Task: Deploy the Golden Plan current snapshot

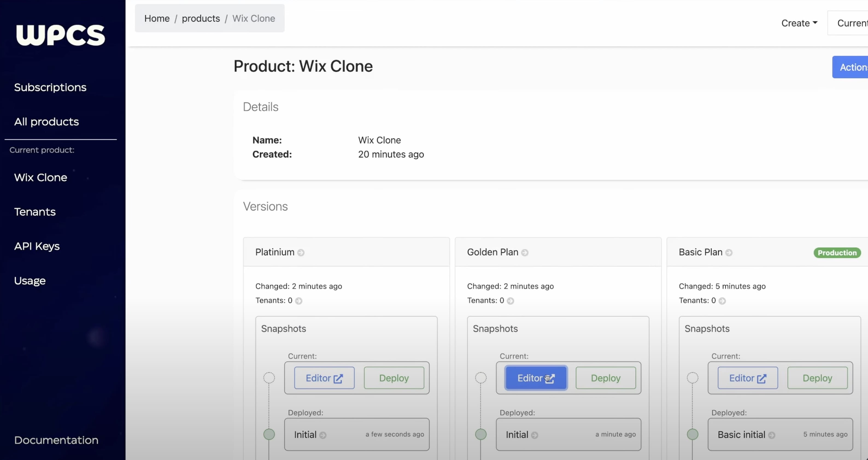Action: coord(606,378)
